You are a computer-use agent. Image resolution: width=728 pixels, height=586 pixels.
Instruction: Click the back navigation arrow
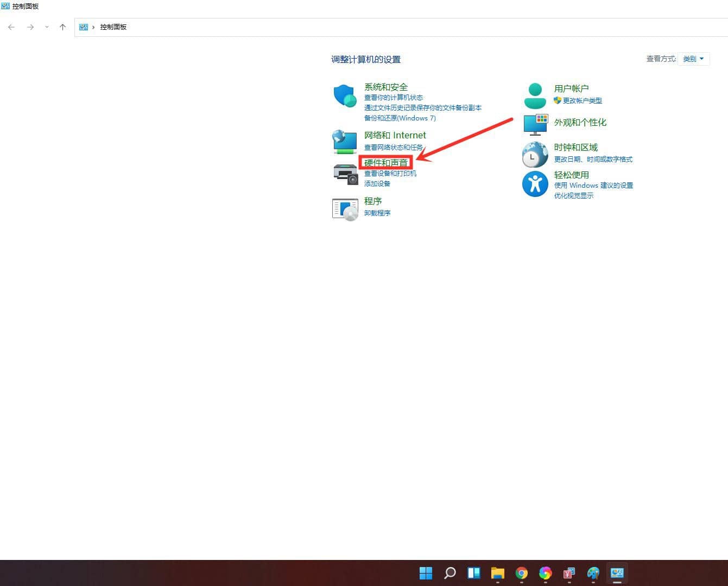pos(11,27)
